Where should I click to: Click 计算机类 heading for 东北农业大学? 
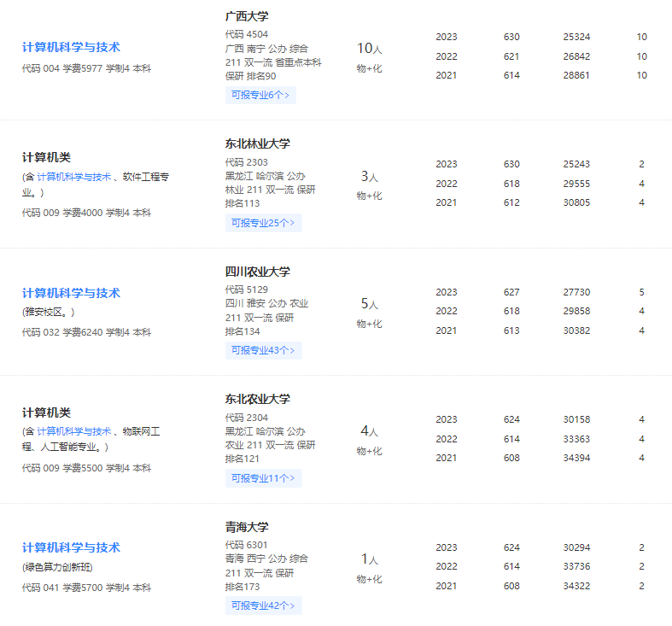point(46,412)
